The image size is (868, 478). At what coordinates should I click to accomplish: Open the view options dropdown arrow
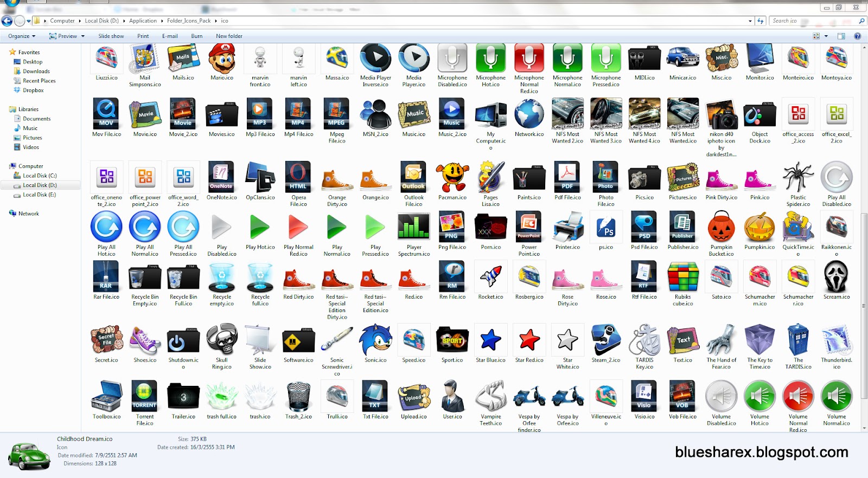tap(826, 36)
